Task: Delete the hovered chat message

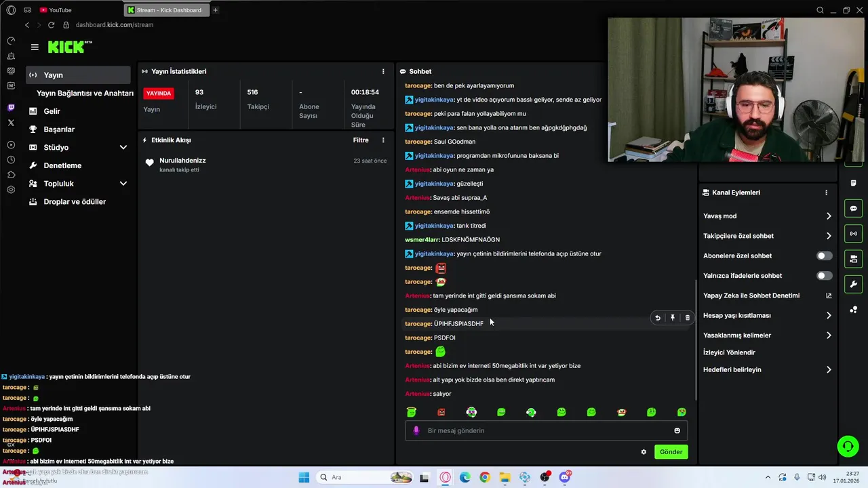Action: coord(687,317)
